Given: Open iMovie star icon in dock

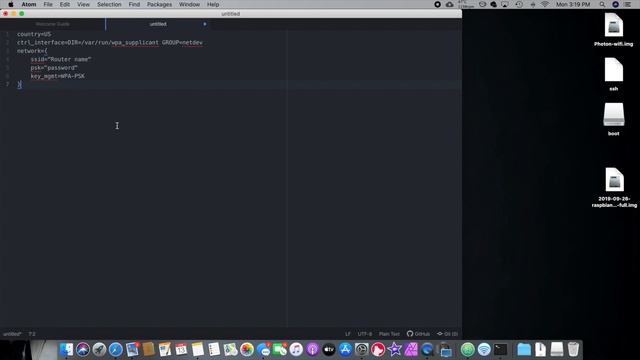Looking at the screenshot, I should pyautogui.click(x=395, y=350).
